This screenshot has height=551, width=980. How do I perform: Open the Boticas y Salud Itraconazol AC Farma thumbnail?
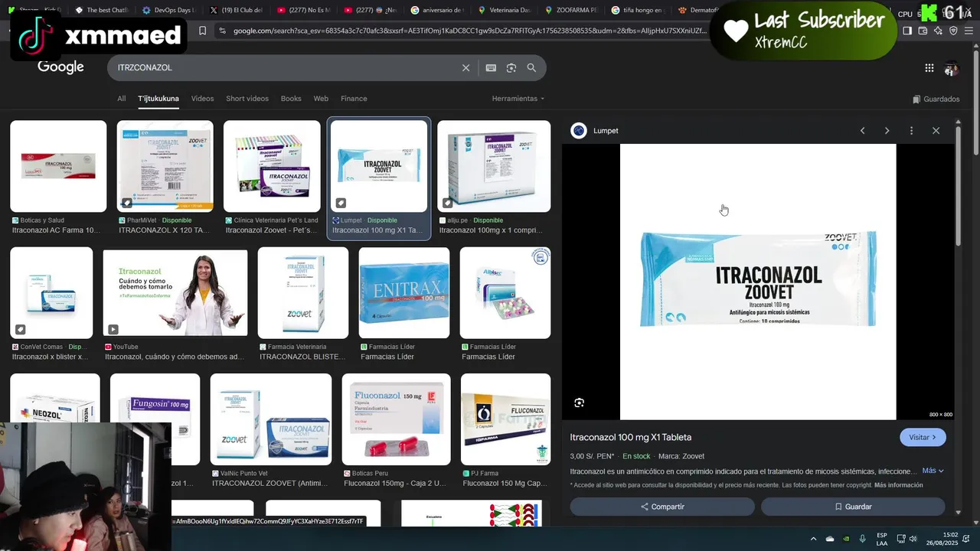(x=58, y=166)
